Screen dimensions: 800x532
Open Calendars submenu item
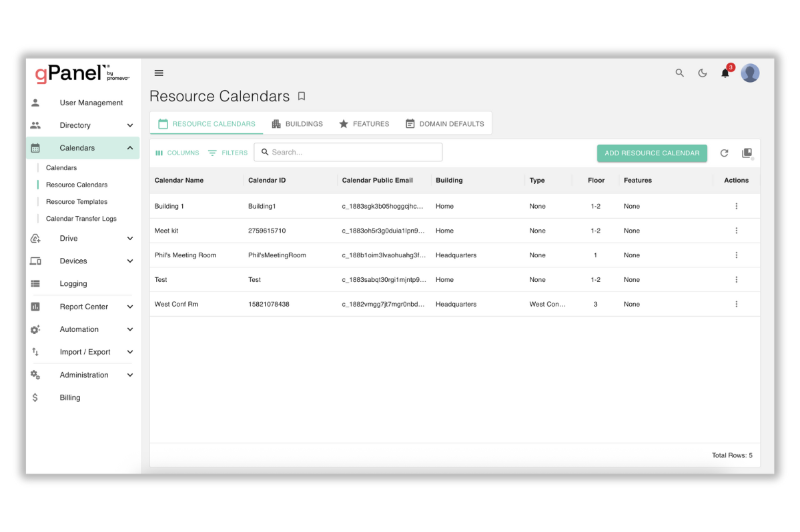click(x=61, y=167)
